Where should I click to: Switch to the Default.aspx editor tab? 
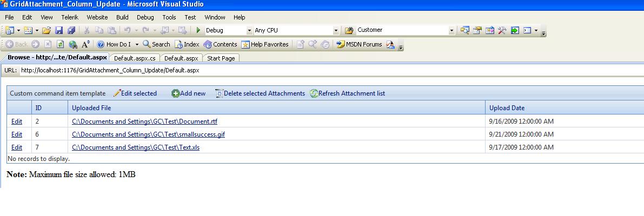(181, 58)
